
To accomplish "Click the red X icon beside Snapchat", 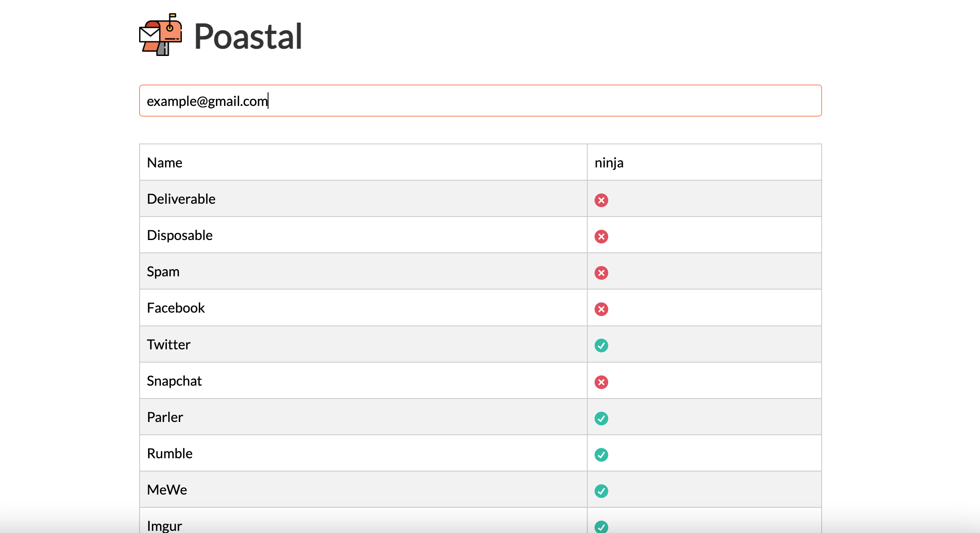I will click(x=601, y=382).
